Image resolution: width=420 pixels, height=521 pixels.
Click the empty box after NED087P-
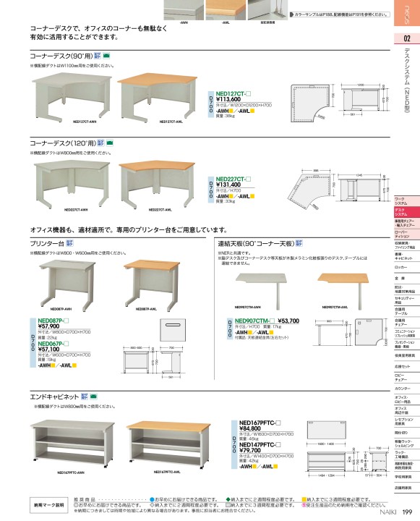66,321
